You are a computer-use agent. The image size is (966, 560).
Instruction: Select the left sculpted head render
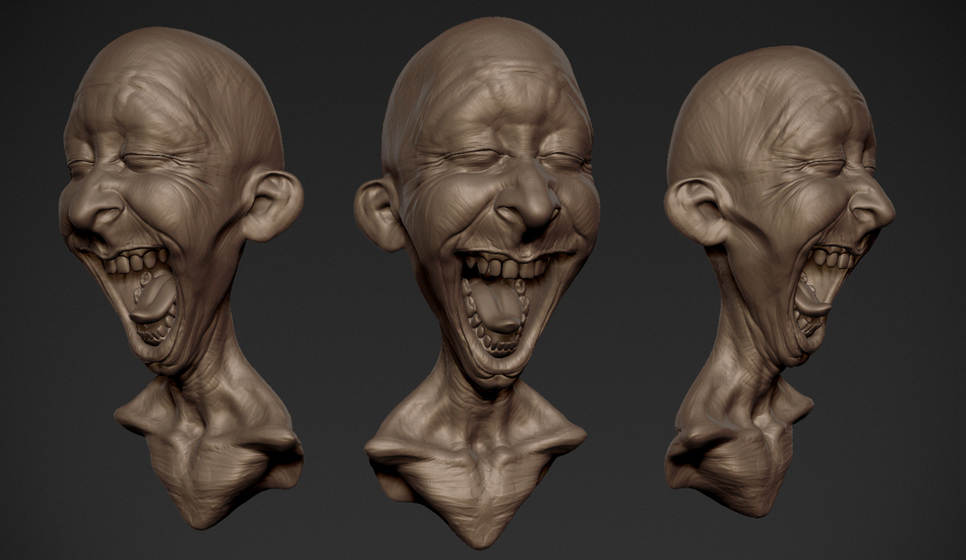[x=181, y=277]
